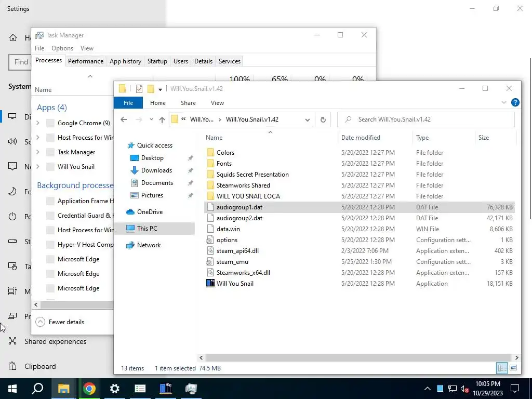This screenshot has height=399, width=532.
Task: Click Fewer details in Task Manager
Action: click(x=60, y=322)
